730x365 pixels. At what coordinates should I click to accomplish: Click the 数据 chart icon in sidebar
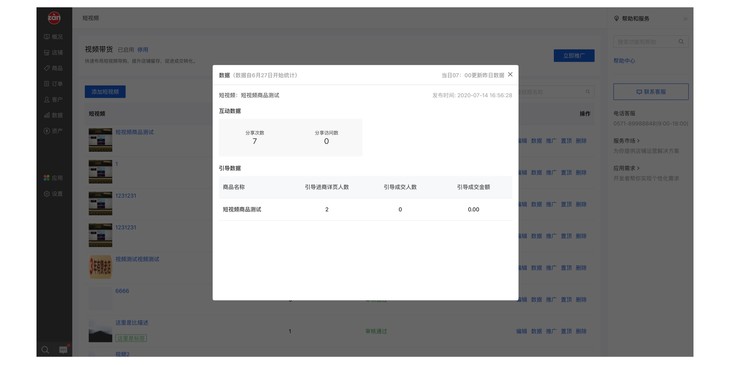click(x=47, y=115)
